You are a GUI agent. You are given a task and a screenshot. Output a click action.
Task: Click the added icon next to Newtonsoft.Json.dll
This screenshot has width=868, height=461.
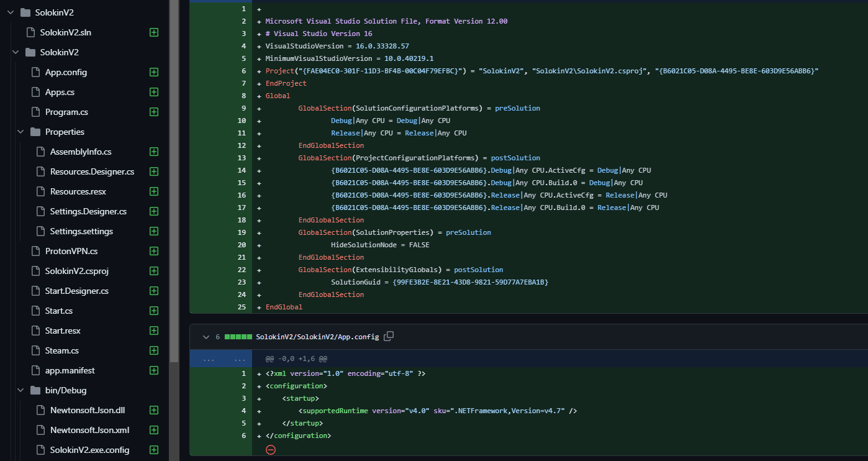point(154,410)
